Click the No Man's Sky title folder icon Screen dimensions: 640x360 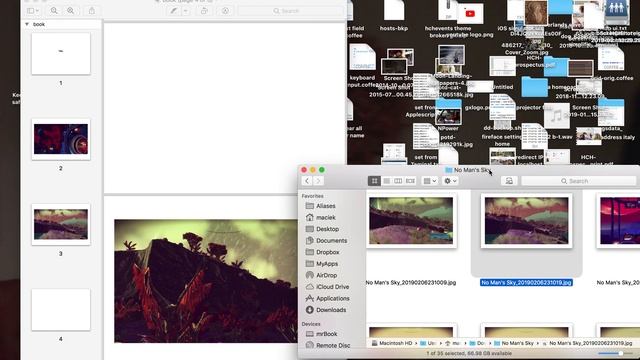(449, 170)
